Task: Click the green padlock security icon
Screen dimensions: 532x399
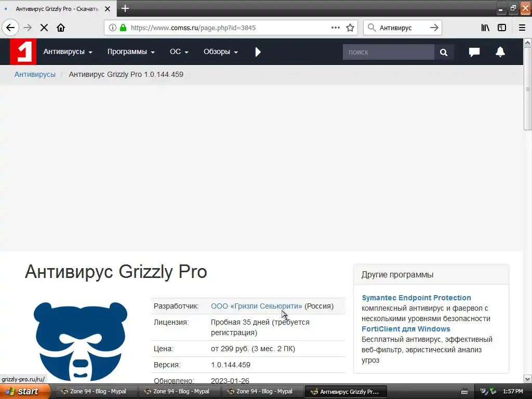Action: tap(123, 28)
